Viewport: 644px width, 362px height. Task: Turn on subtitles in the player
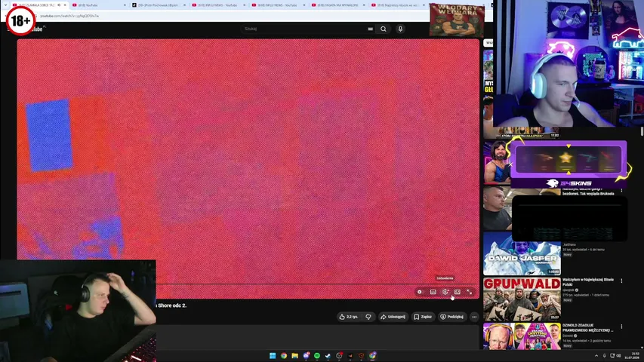433,292
